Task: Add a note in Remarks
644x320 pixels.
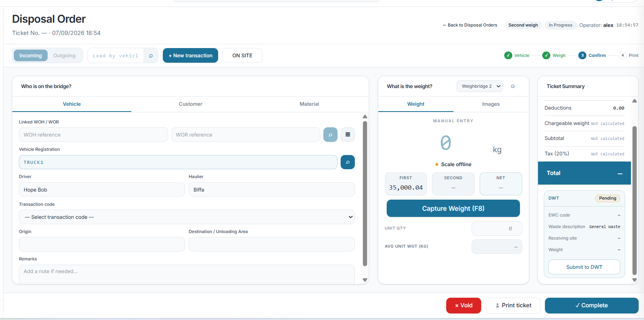Action: (187, 274)
